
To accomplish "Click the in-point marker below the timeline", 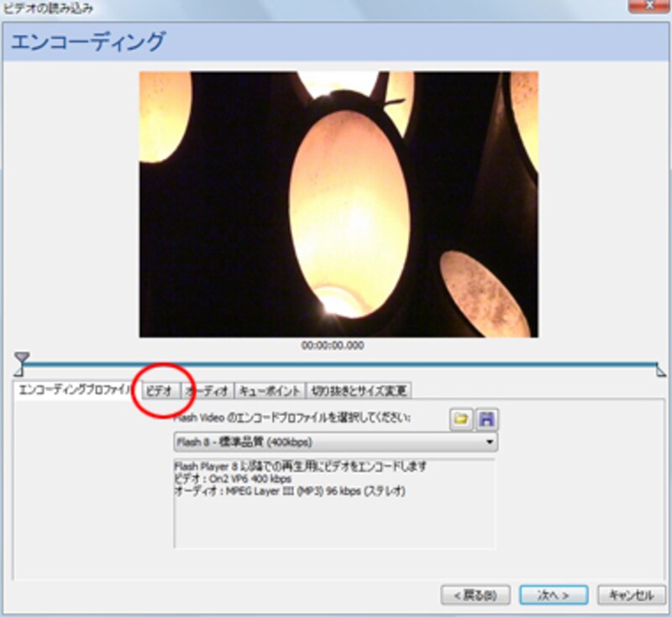I will click(18, 371).
